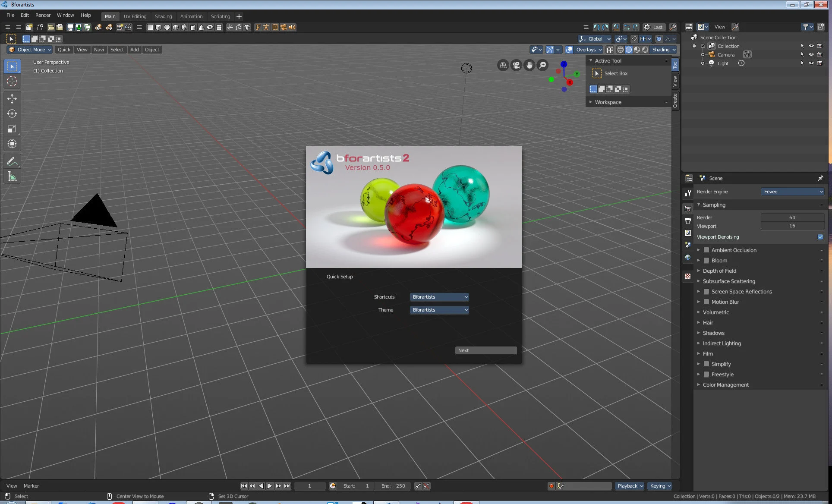Select the Move tool in toolbar
The height and width of the screenshot is (504, 832).
pos(12,98)
